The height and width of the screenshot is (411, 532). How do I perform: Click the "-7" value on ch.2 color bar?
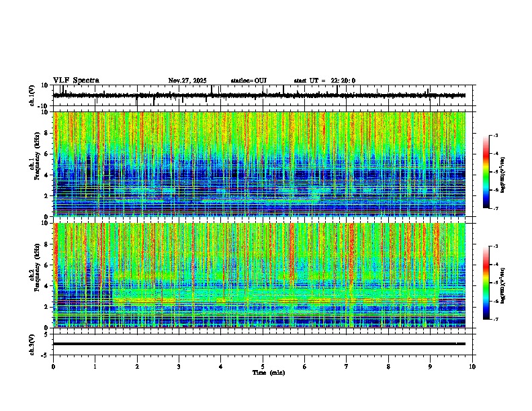click(x=496, y=320)
